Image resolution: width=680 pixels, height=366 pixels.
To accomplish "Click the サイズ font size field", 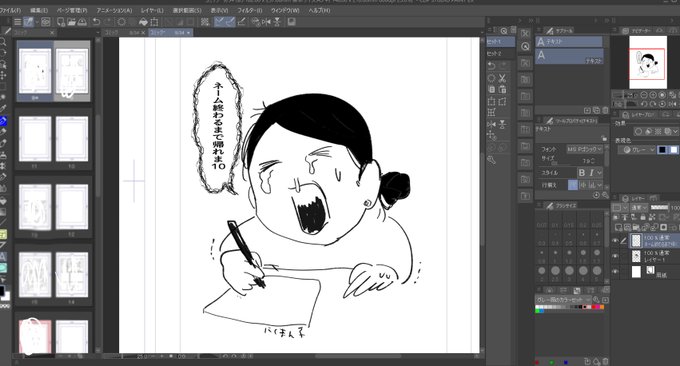I will coord(585,160).
